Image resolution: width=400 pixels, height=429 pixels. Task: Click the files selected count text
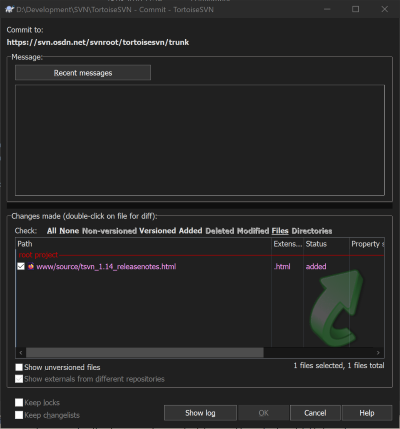point(339,366)
